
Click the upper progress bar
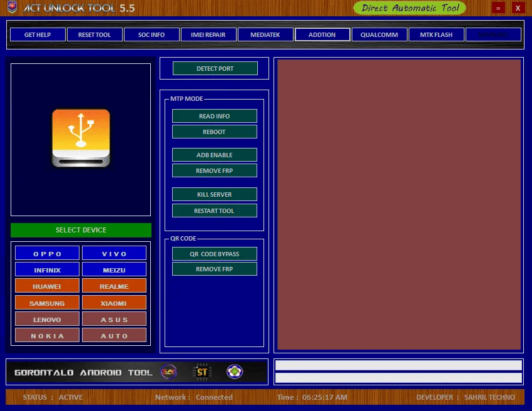[398, 365]
